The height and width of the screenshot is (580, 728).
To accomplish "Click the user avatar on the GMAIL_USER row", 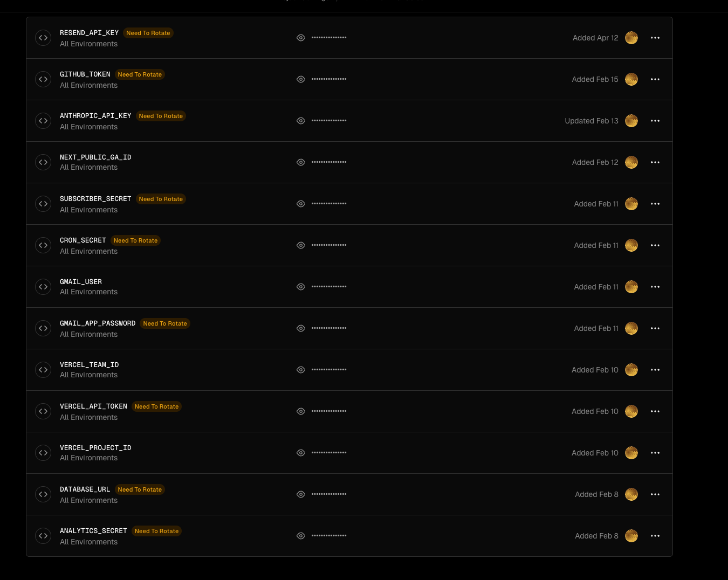I will pyautogui.click(x=631, y=287).
